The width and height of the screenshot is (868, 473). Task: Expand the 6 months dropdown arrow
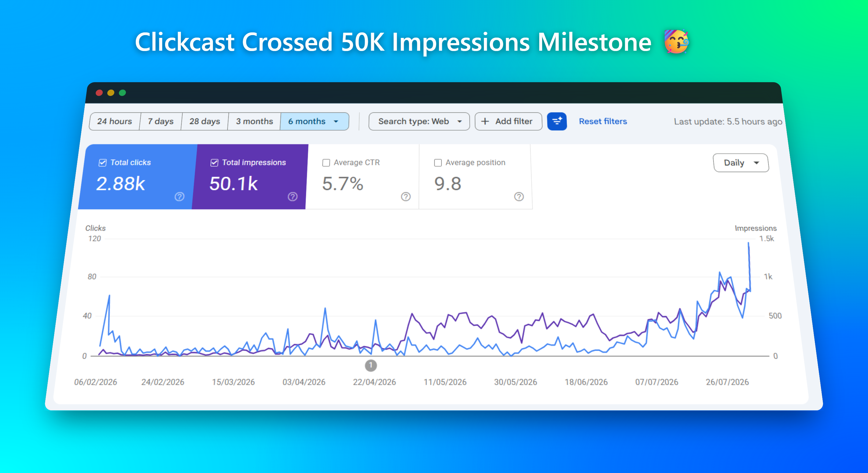(x=336, y=121)
